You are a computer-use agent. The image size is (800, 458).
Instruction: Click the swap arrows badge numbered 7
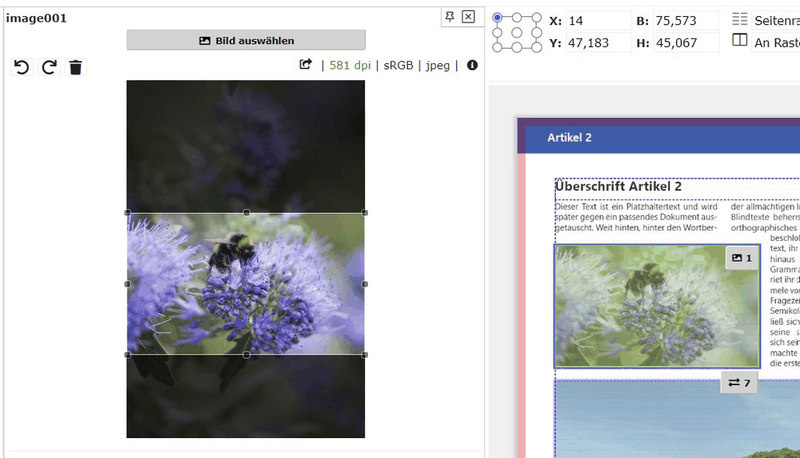pos(739,383)
